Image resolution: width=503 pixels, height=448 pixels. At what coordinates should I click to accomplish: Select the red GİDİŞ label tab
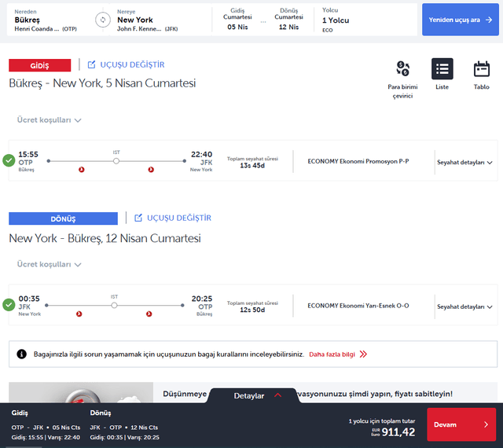tap(40, 65)
